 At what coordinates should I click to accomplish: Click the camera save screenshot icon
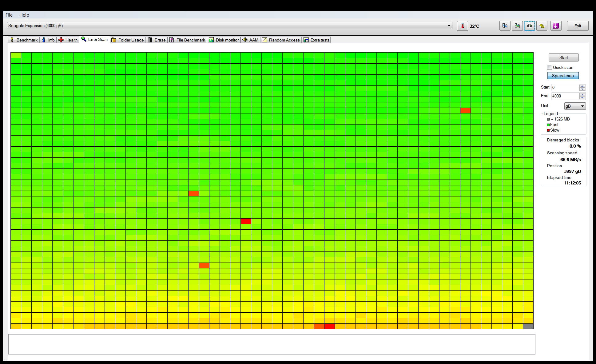[x=529, y=26]
